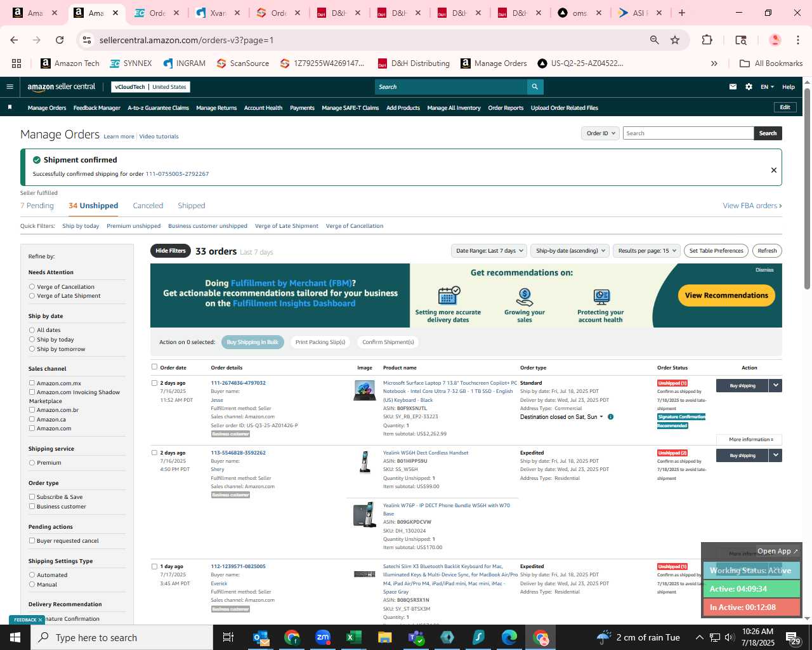This screenshot has height=650, width=812.
Task: Check the Amazon.com.mx sales channel
Action: click(32, 383)
